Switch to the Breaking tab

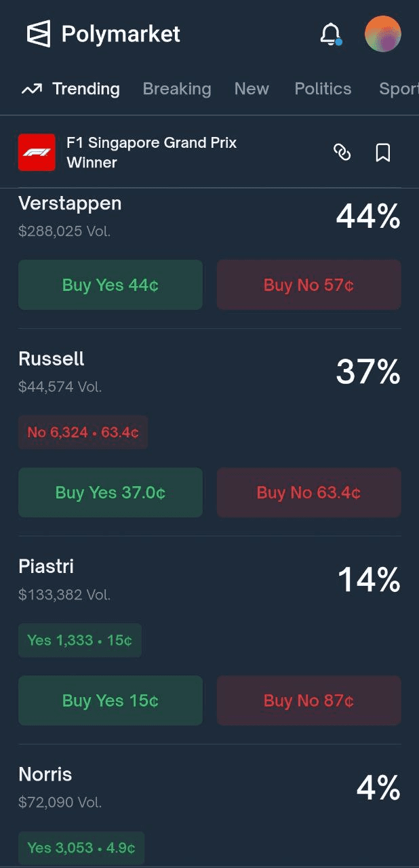point(177,89)
